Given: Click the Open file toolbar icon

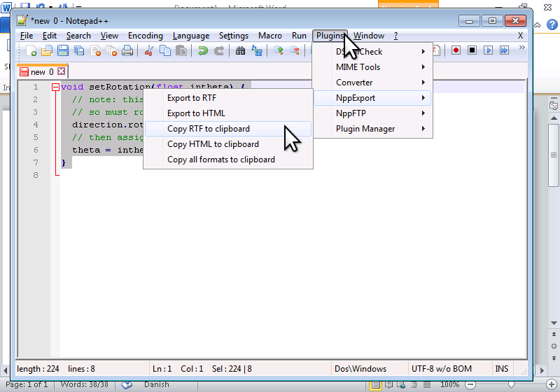Looking at the screenshot, I should pos(47,50).
